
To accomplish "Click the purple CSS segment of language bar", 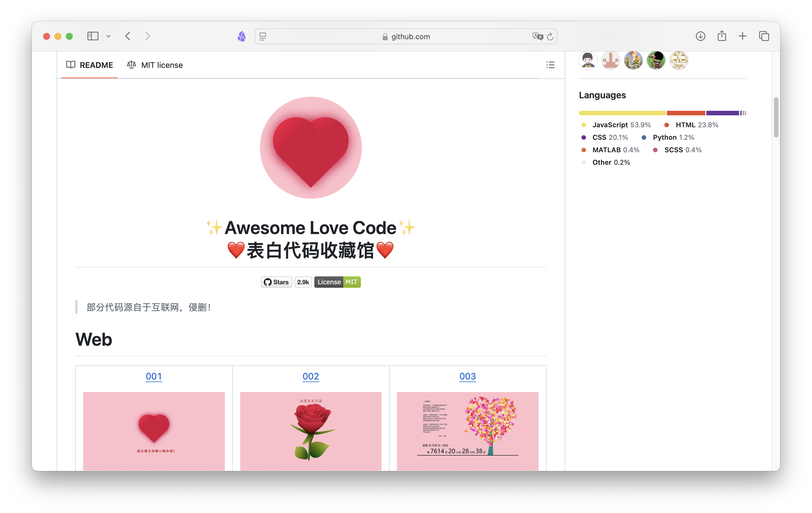I will coord(723,113).
